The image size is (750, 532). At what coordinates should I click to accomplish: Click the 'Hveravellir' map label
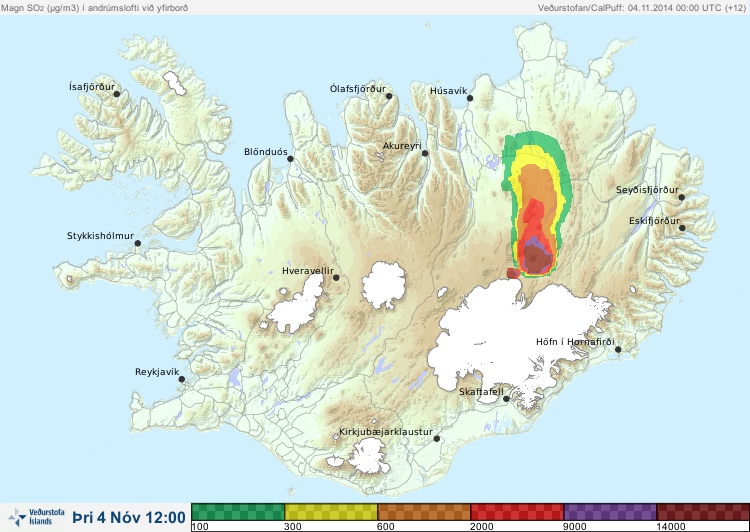[x=308, y=271]
